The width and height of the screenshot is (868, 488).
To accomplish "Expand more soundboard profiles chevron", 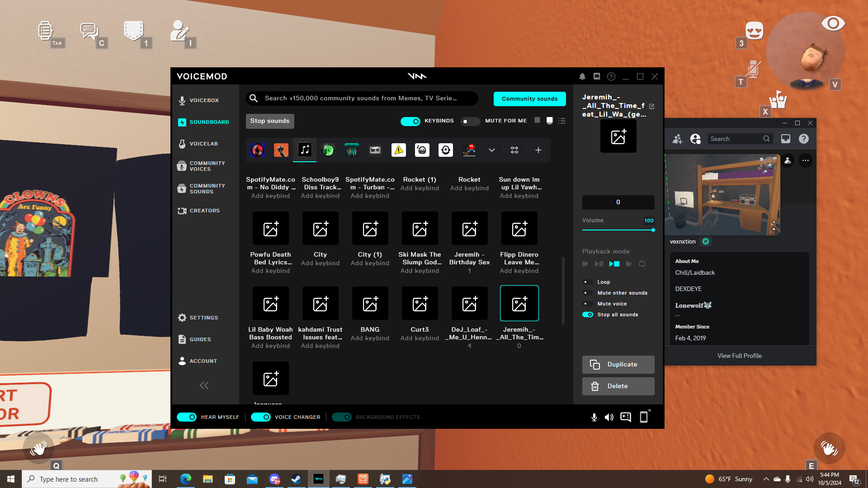I will pos(491,150).
